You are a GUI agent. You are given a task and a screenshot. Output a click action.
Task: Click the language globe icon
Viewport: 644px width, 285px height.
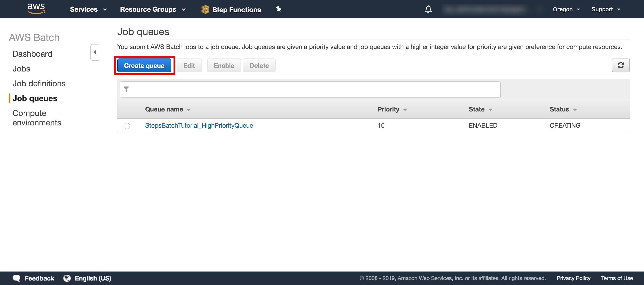[67, 278]
